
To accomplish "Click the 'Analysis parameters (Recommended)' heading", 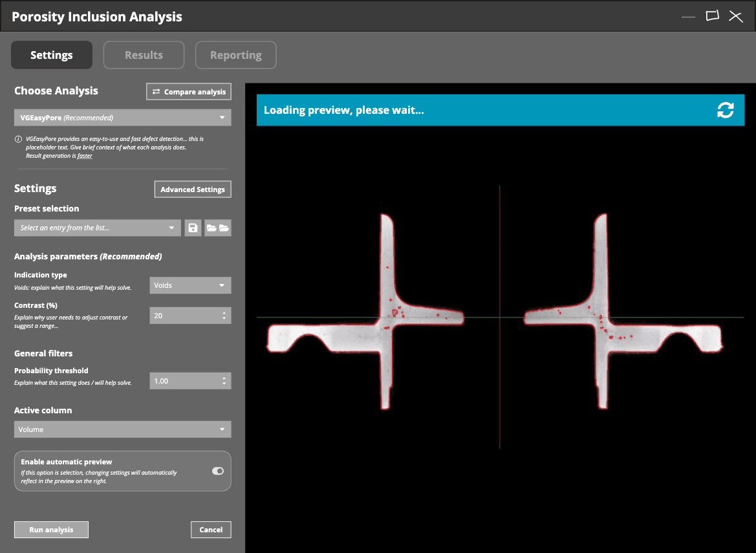I will click(x=88, y=257).
